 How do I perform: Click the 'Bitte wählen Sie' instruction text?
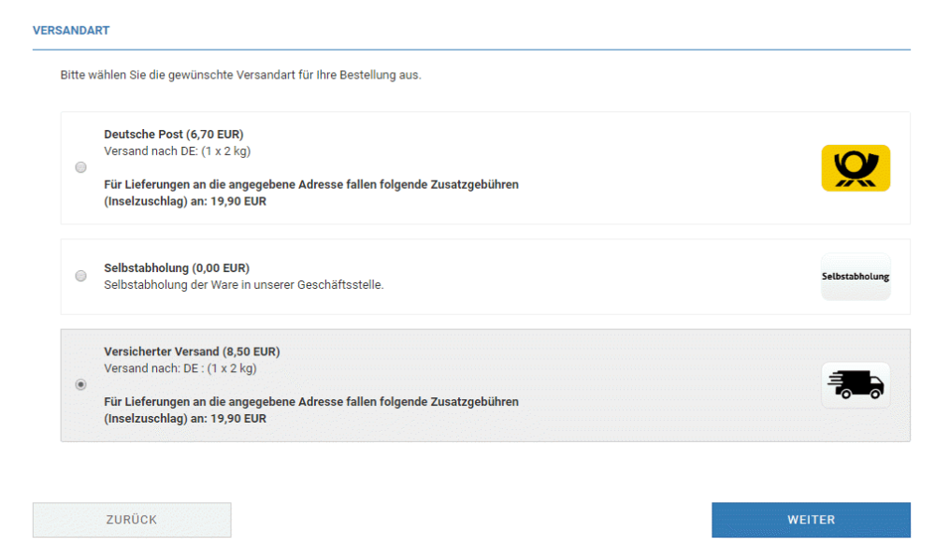[x=240, y=75]
